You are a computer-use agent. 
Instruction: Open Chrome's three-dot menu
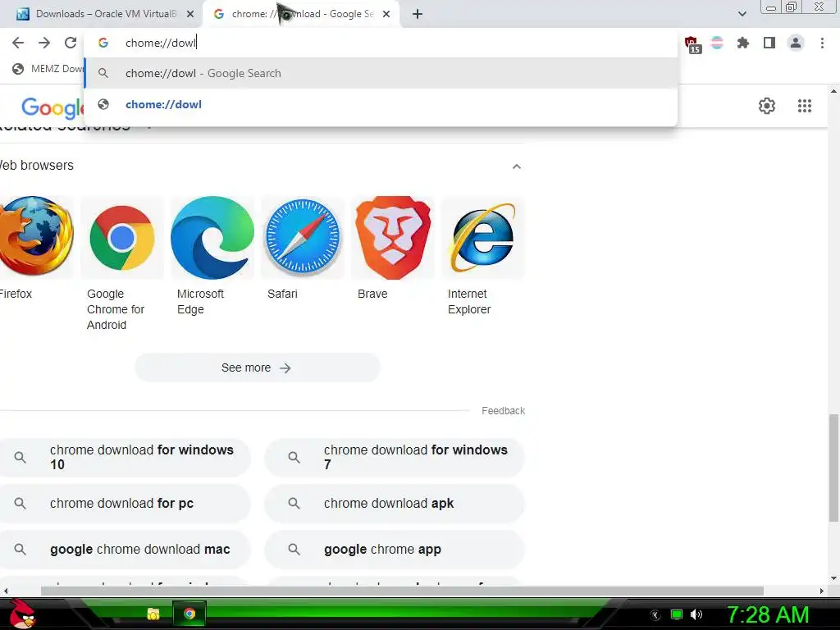(x=822, y=43)
